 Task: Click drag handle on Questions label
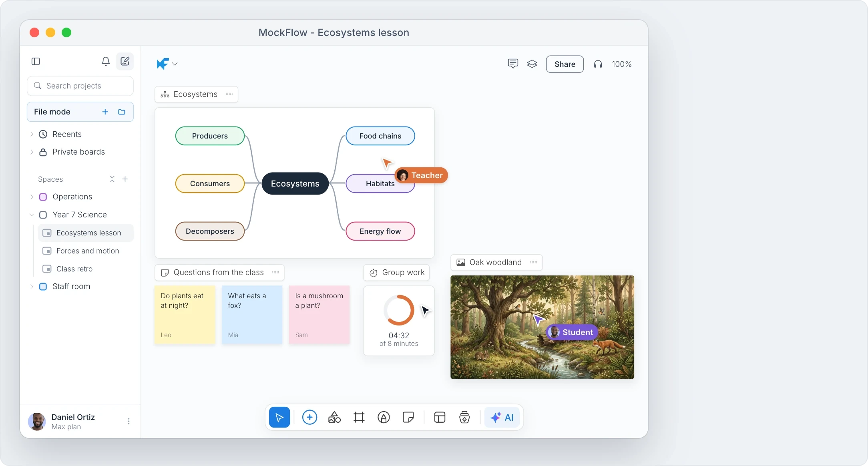coord(275,272)
